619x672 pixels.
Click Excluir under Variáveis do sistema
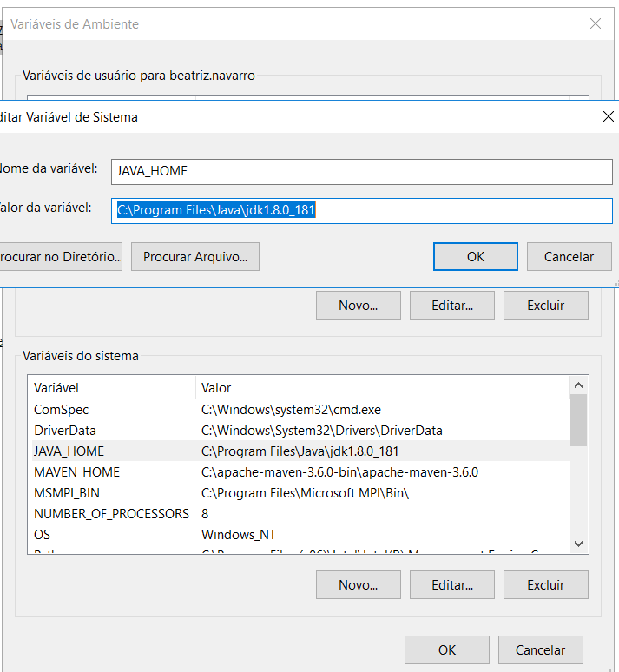(546, 585)
